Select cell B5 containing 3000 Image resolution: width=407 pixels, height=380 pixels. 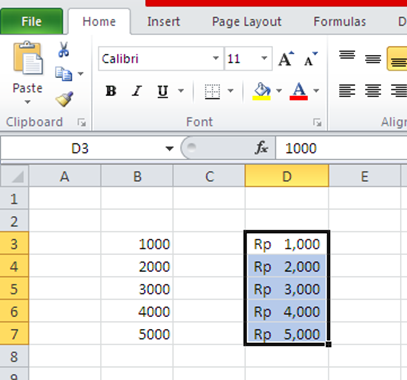click(x=137, y=289)
